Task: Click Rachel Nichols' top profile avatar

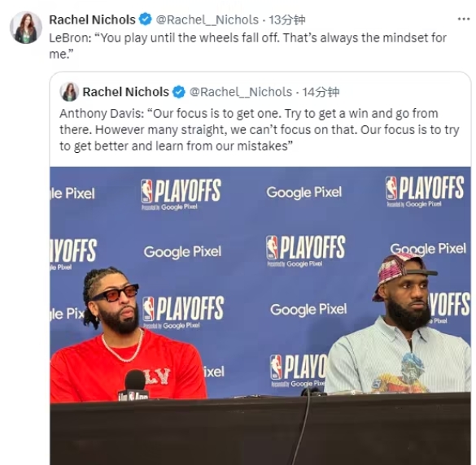Action: 26,28
